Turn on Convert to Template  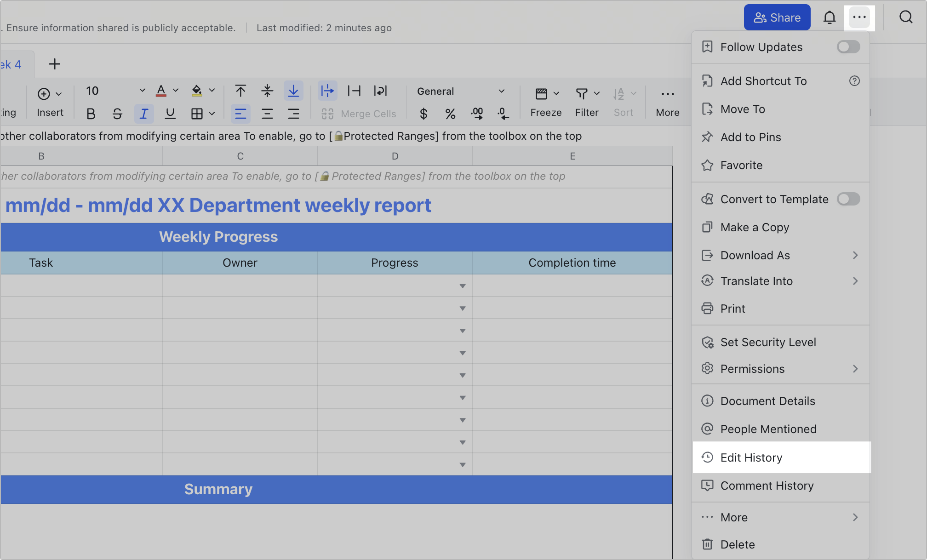click(x=848, y=199)
